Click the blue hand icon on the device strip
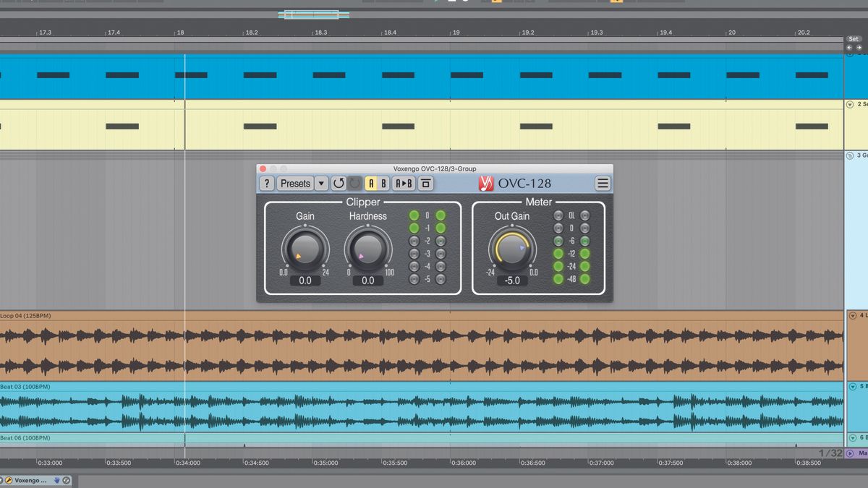This screenshot has width=868, height=488. click(57, 479)
